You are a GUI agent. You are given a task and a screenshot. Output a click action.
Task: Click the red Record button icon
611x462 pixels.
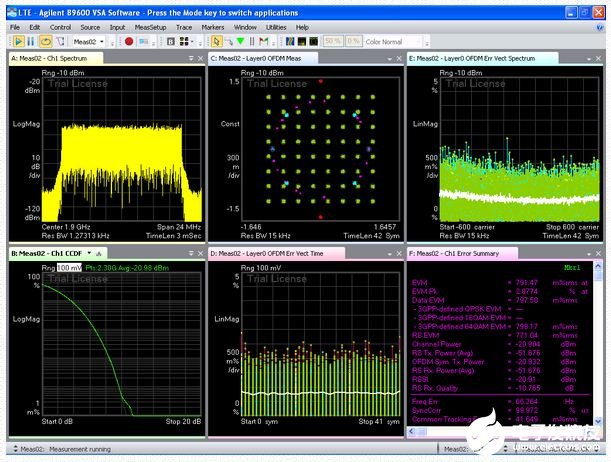click(x=129, y=41)
